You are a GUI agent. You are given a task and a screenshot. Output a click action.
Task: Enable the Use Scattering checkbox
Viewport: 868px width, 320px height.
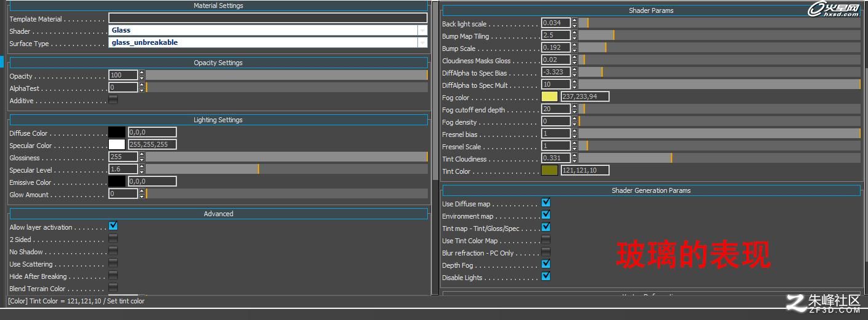(113, 263)
